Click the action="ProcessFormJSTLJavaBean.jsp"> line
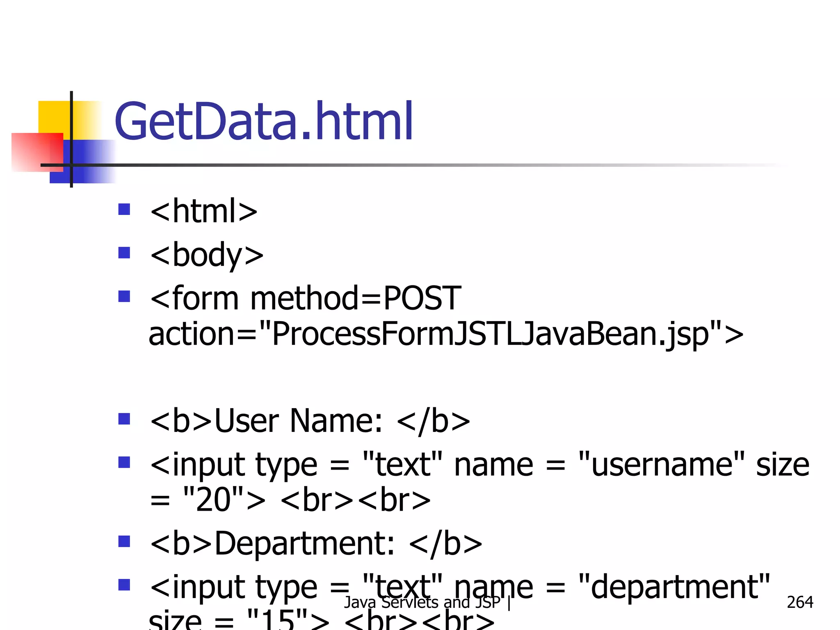The width and height of the screenshot is (840, 630). pos(446,334)
